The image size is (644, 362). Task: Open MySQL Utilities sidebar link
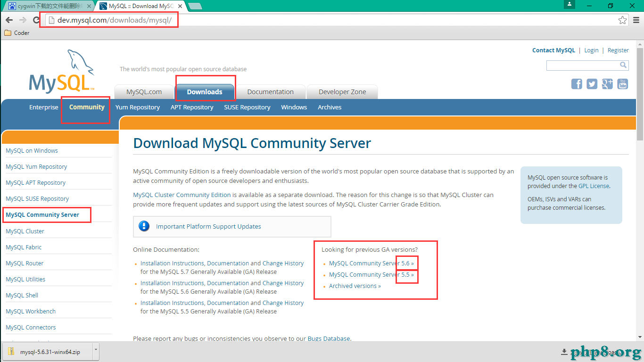[25, 280]
